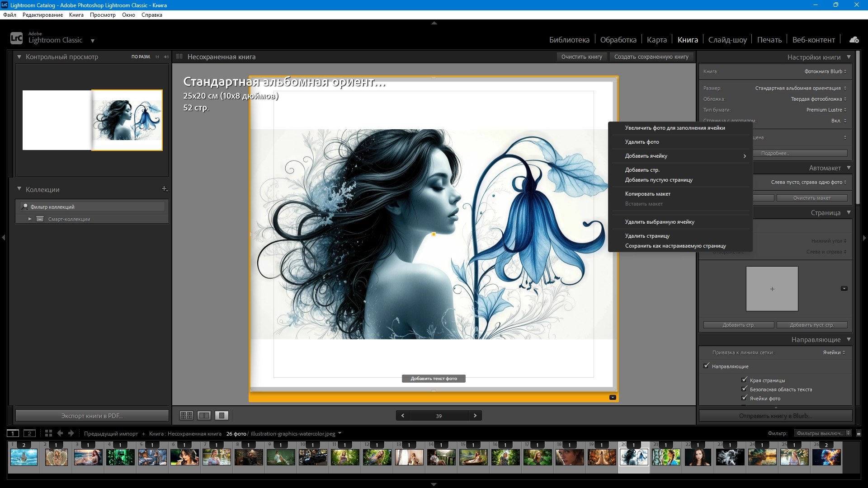The width and height of the screenshot is (868, 488).
Task: Go to previous photo with filmstrip arrow icon
Action: 60,433
